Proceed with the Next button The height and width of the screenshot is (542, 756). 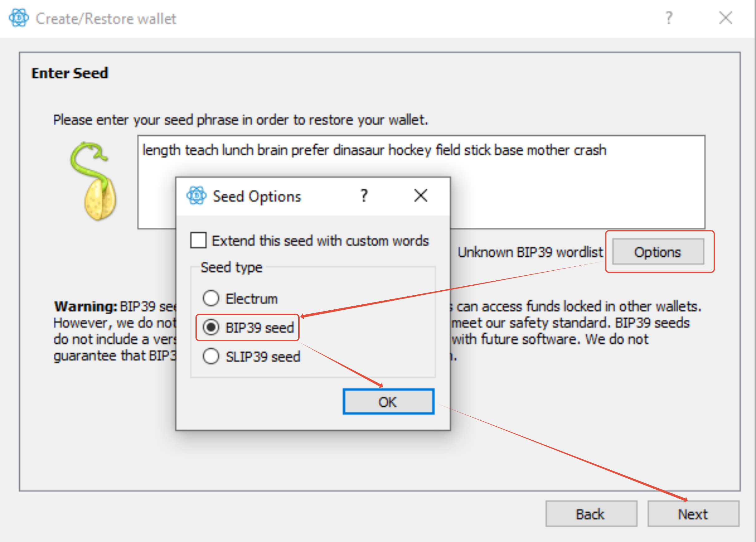[x=693, y=514]
